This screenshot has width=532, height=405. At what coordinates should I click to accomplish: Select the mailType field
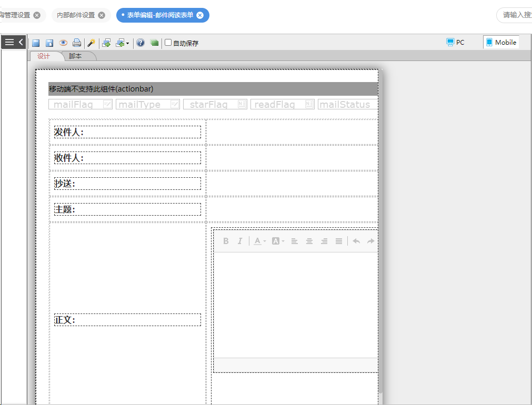tap(147, 105)
